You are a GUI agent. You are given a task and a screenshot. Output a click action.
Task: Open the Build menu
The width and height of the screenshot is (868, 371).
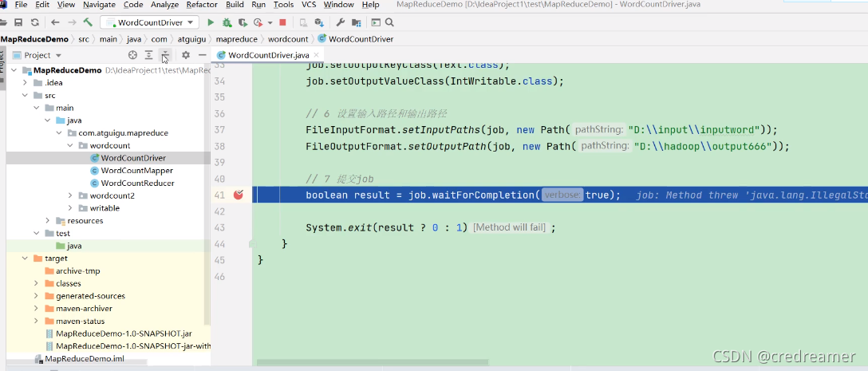pyautogui.click(x=235, y=5)
